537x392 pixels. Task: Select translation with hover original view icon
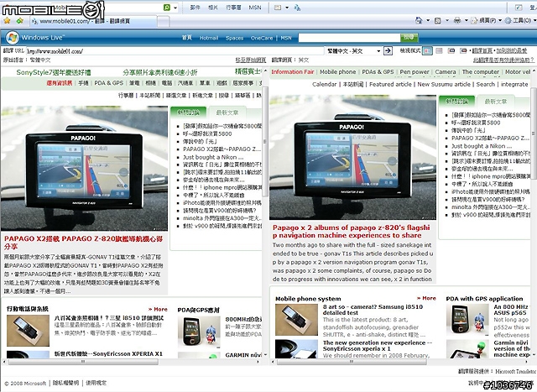[463, 51]
